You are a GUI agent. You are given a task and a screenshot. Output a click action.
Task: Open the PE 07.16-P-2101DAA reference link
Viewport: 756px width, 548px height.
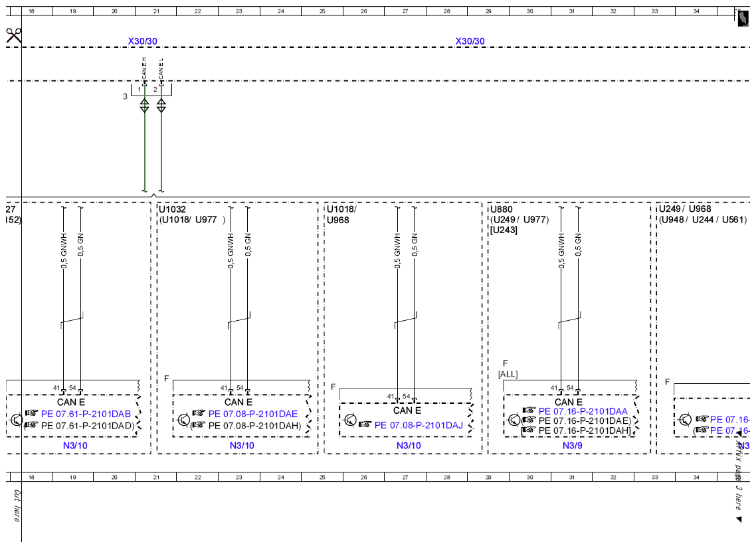(583, 411)
